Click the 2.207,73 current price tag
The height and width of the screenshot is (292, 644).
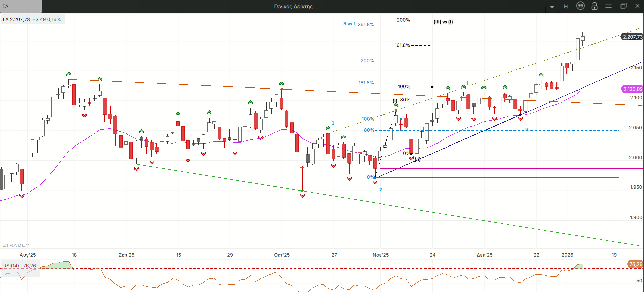[x=632, y=37]
